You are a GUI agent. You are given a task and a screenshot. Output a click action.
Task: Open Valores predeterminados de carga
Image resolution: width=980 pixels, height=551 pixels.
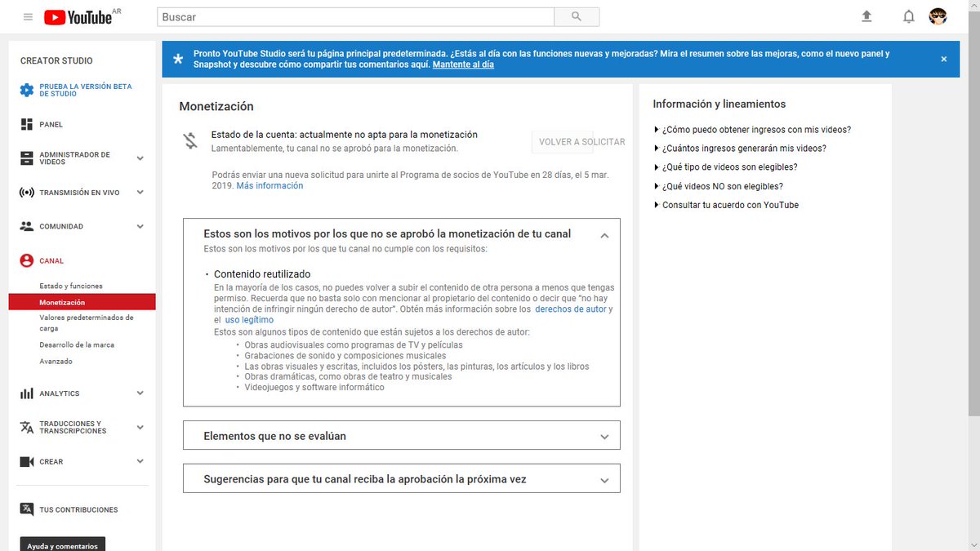[87, 322]
